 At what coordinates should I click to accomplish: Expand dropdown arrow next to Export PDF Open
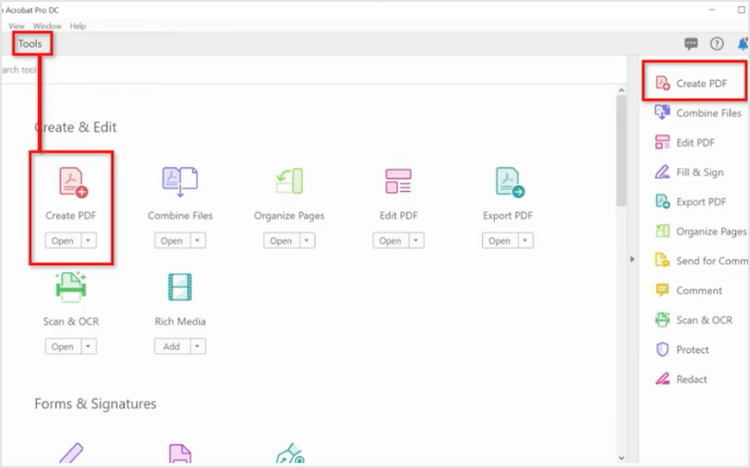coord(526,240)
